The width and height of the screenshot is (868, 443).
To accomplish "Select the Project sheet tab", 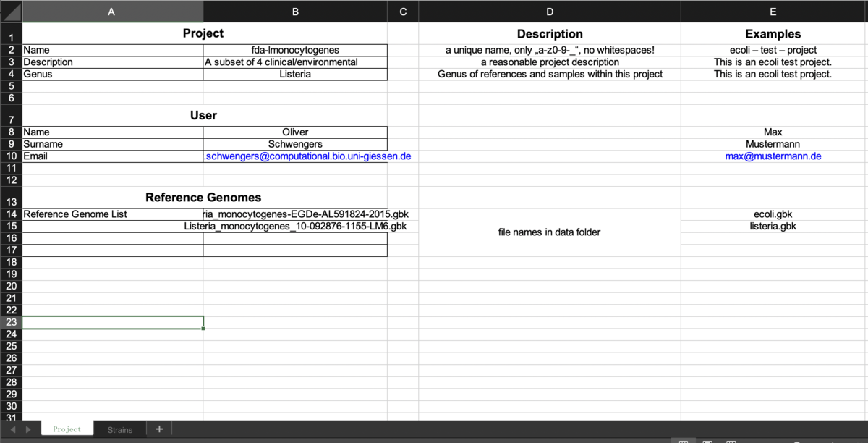I will [x=67, y=429].
